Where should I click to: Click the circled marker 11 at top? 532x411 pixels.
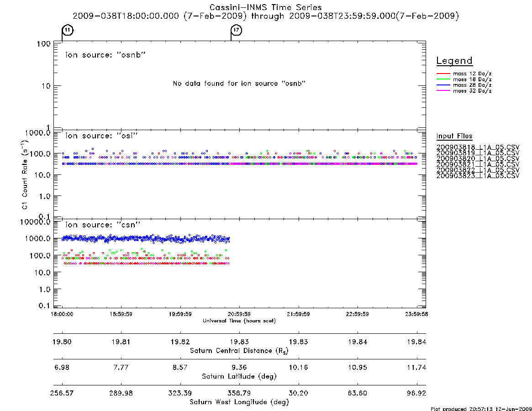click(68, 30)
